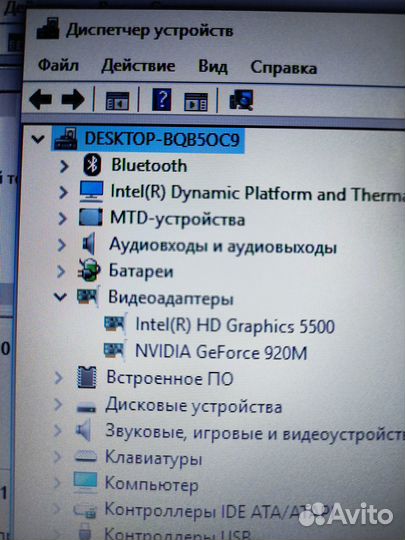Click the card icon beside NVIDIA GeForce 920M

[115, 351]
